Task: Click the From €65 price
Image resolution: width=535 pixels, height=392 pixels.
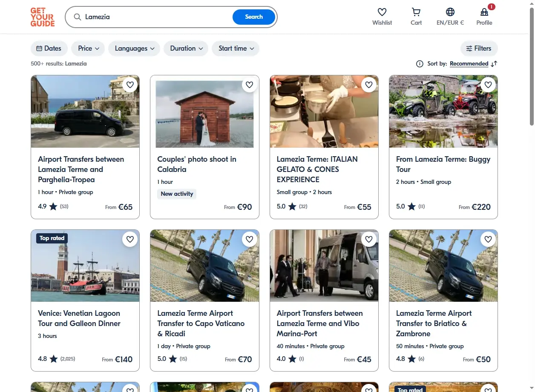Action: point(119,207)
